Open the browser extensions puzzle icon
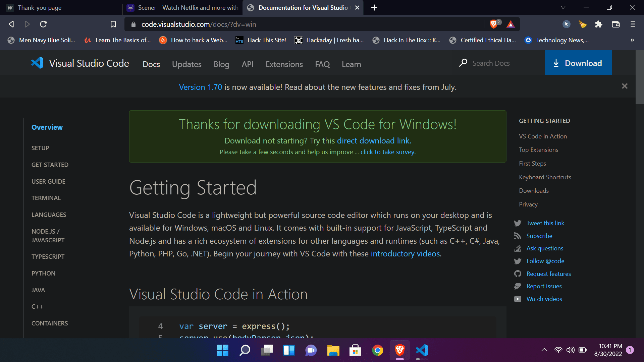The width and height of the screenshot is (644, 362). click(x=599, y=24)
